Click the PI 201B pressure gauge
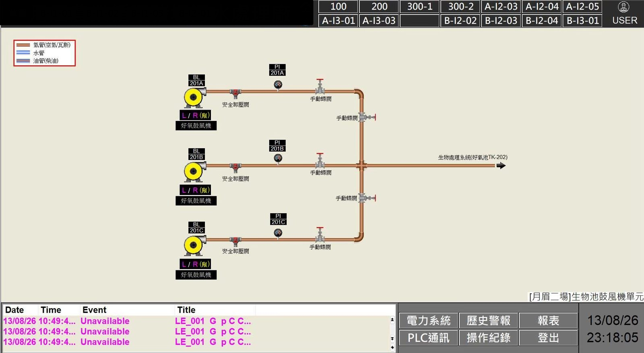This screenshot has width=644, height=353. [278, 158]
